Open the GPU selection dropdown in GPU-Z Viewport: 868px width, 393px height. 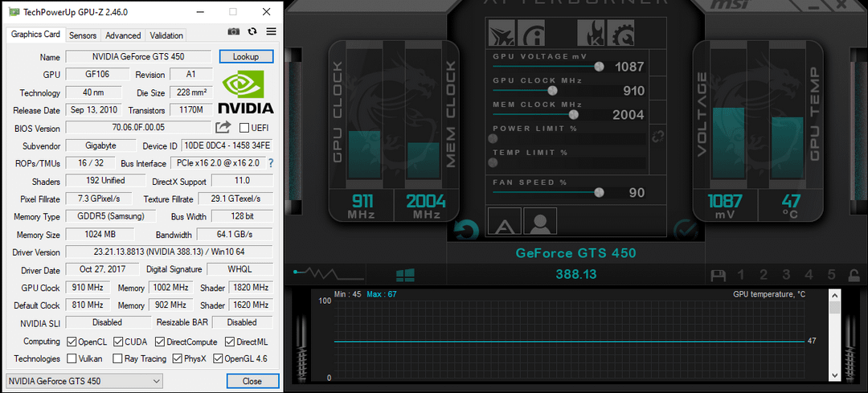click(84, 381)
